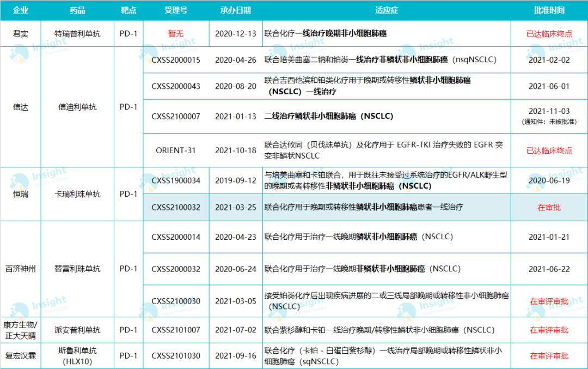Screen dimensions: 588x369
Task: Click approval date 2021-02-02
Action: [549, 60]
